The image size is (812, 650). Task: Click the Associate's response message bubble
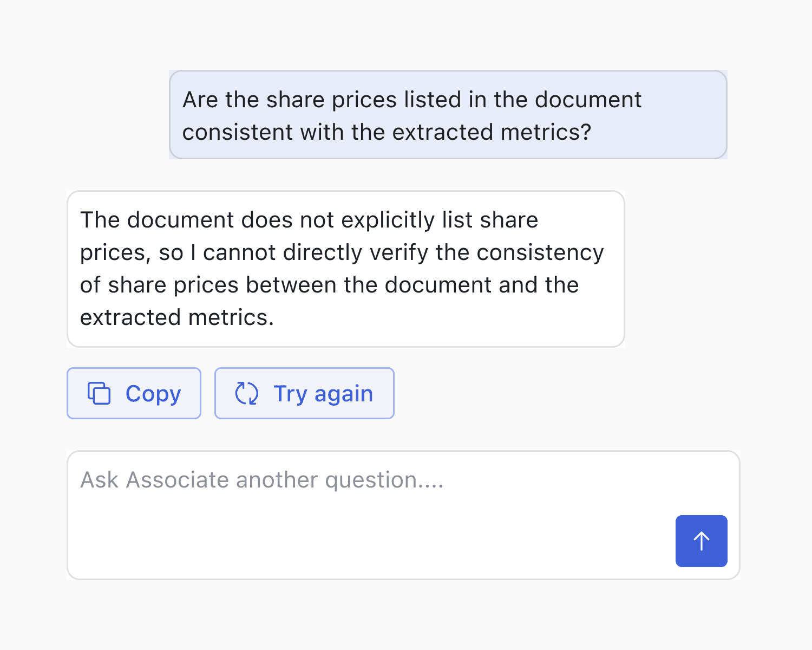pyautogui.click(x=345, y=269)
